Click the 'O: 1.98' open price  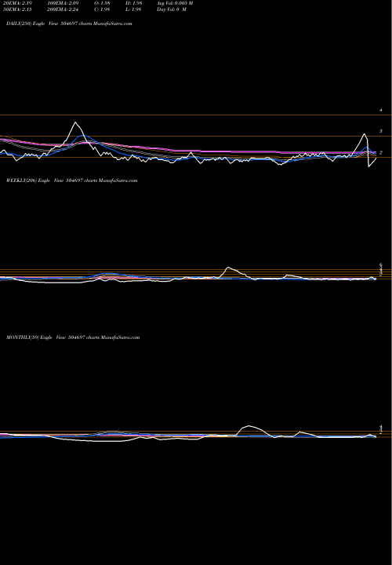pyautogui.click(x=102, y=3)
